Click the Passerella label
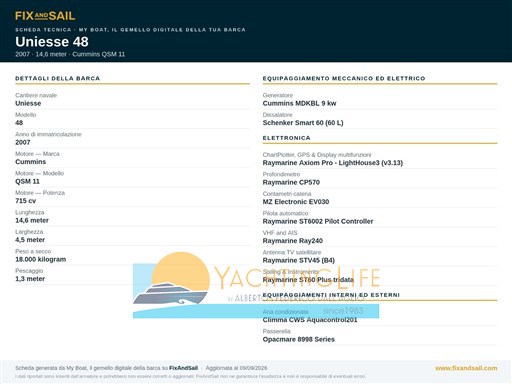Screen dimensions: 512x384 (276, 331)
